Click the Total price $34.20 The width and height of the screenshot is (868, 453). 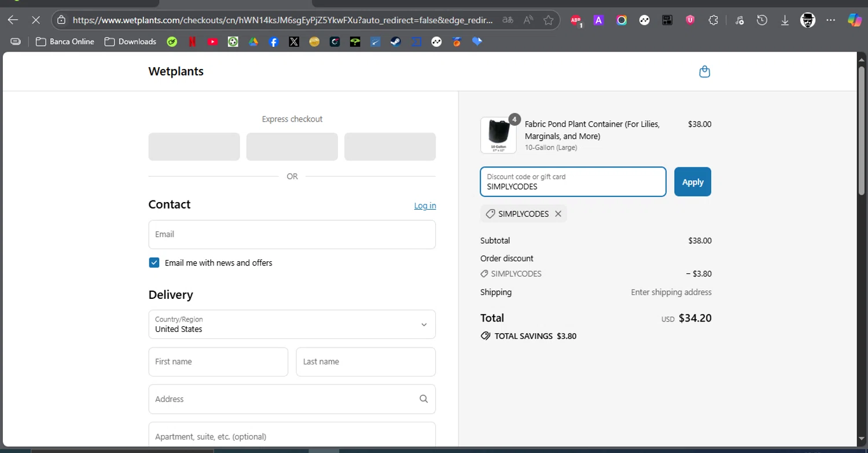pyautogui.click(x=695, y=318)
